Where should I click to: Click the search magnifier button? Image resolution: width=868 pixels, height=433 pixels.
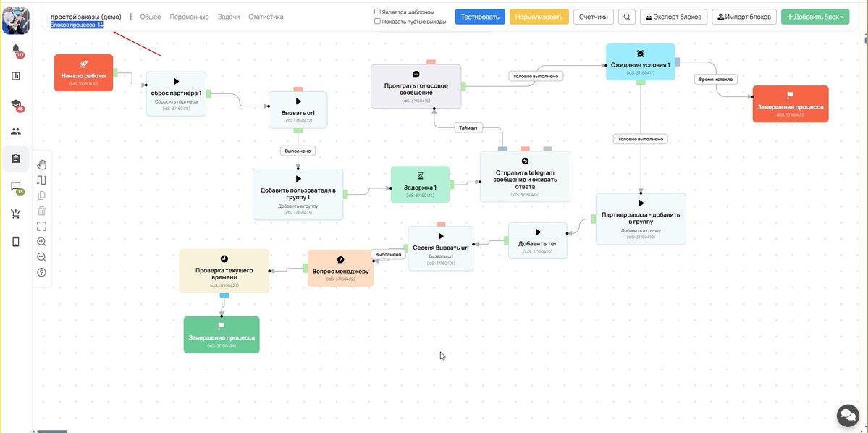[x=627, y=17]
